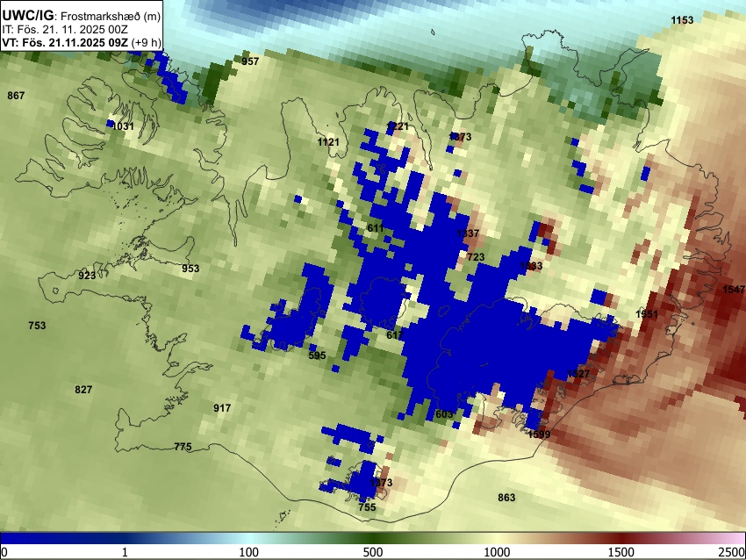
Task: Select the 775 value label
Action: (x=183, y=446)
